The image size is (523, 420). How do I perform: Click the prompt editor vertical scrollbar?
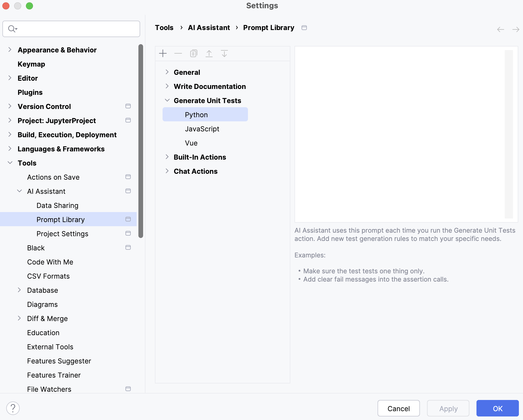click(509, 134)
